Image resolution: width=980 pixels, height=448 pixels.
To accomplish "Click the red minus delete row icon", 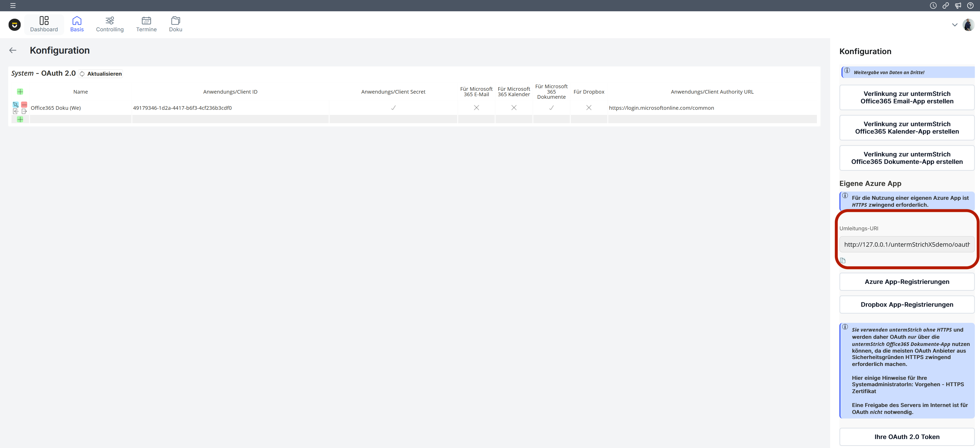I will coord(24,104).
